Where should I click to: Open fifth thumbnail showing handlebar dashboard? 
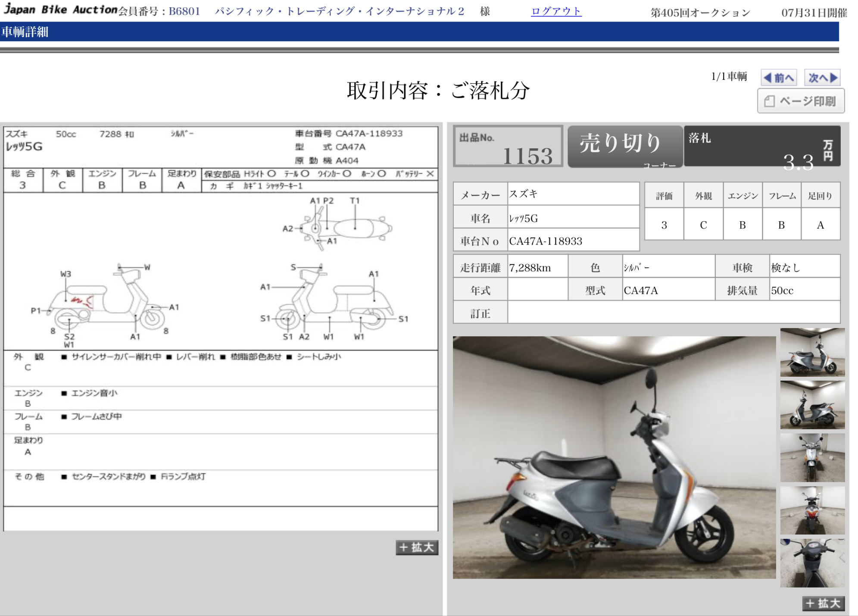pos(812,563)
